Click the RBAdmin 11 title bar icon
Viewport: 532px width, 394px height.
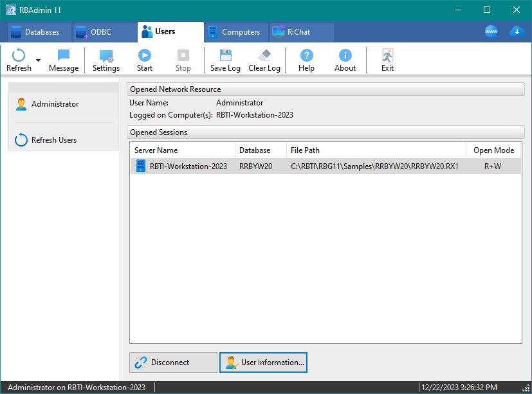[x=10, y=10]
